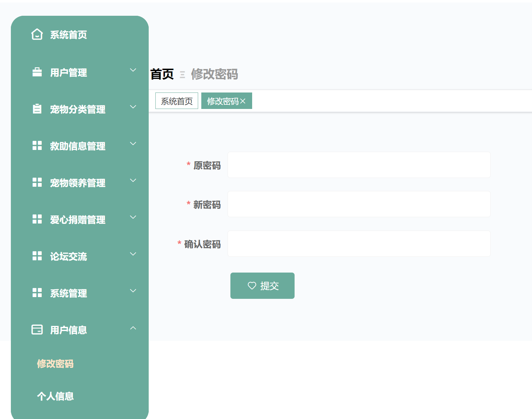Image resolution: width=532 pixels, height=419 pixels.
Task: Click the document icon next to 宠物分类管理
Action: click(37, 109)
